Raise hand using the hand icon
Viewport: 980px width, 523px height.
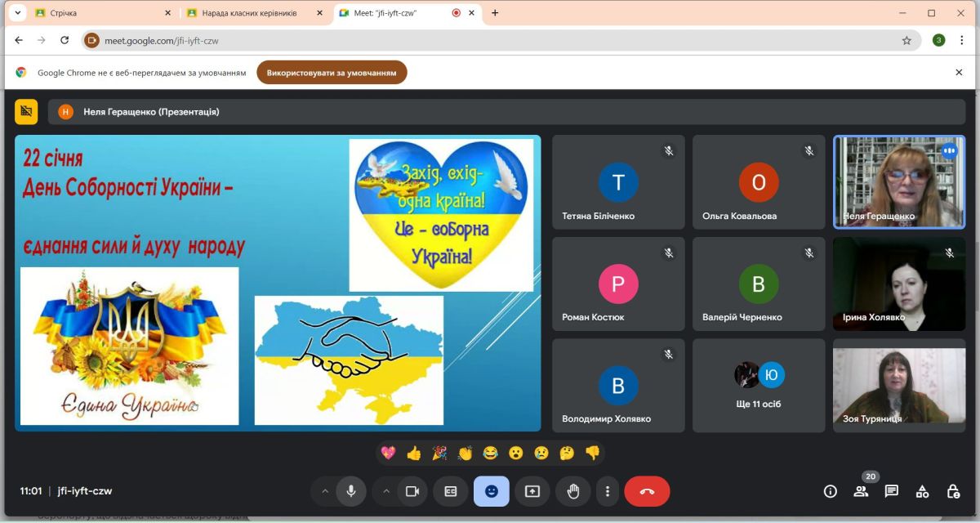click(x=573, y=491)
